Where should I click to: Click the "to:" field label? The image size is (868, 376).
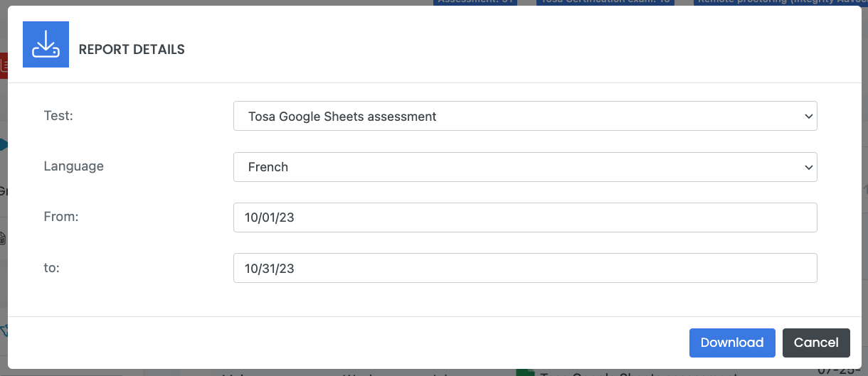pyautogui.click(x=53, y=268)
